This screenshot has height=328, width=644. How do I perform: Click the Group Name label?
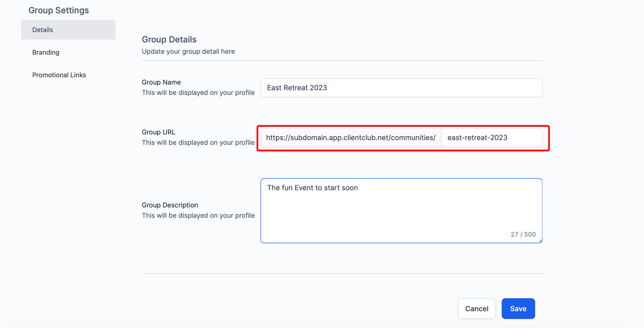pos(161,82)
